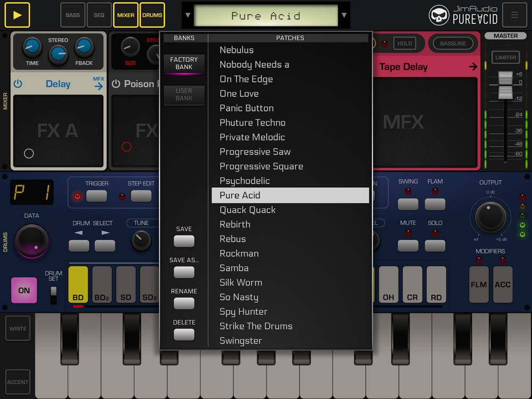Toggle the ACC modifier pad
The image size is (532, 399).
point(503,284)
